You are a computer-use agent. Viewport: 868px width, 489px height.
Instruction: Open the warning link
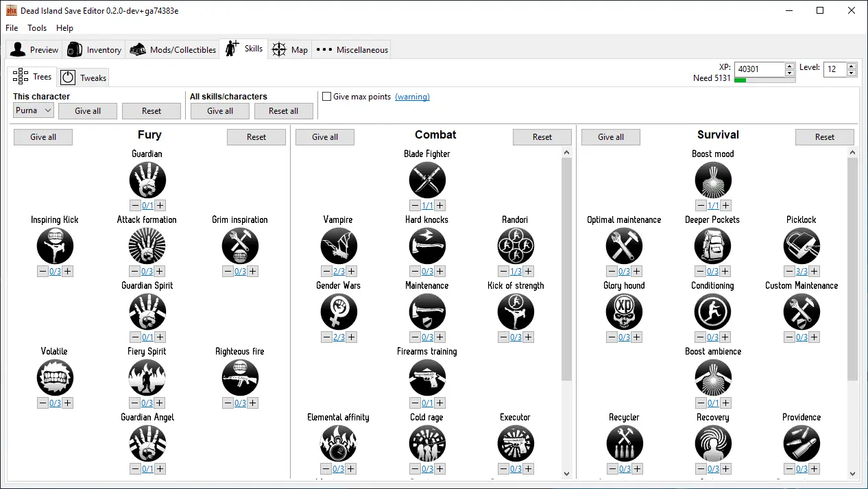(412, 97)
